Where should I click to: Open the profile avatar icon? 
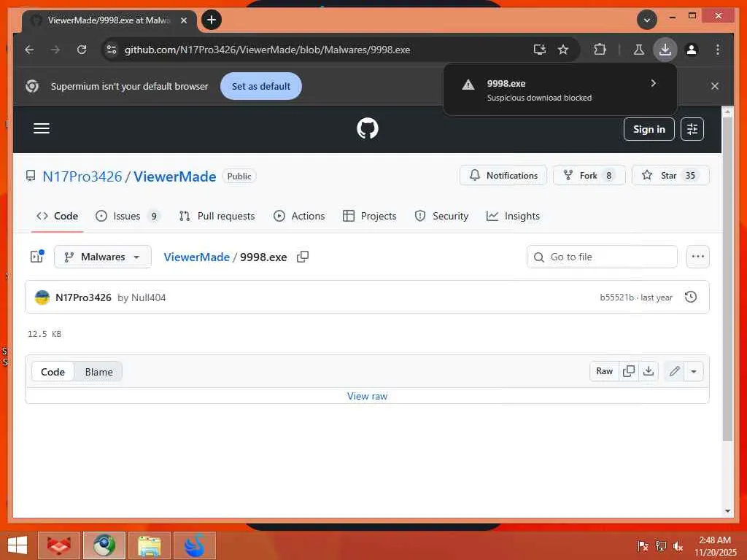(692, 50)
